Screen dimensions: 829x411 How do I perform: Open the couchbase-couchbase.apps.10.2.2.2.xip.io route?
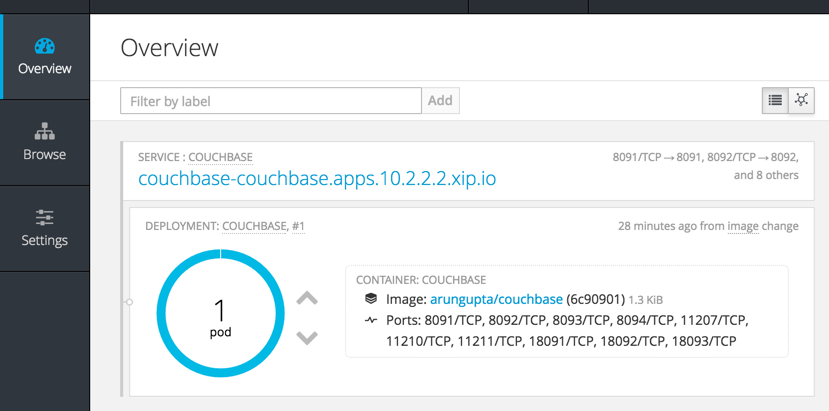[x=317, y=178]
